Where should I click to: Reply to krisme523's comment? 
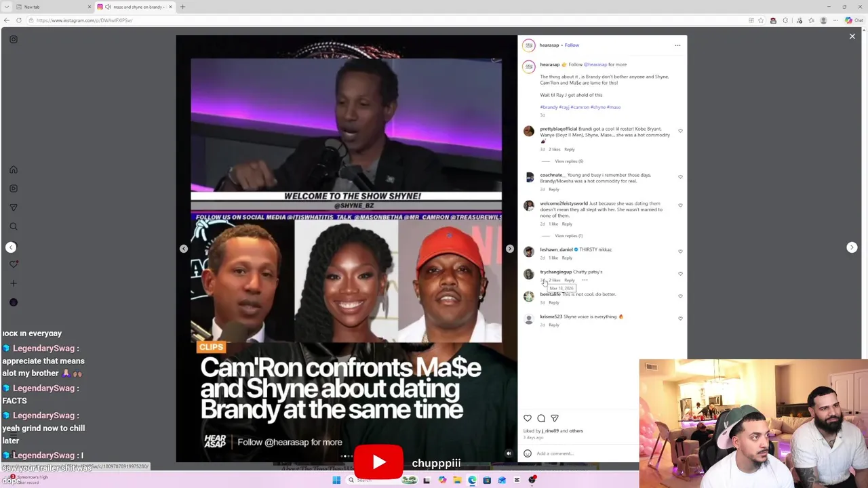pos(554,325)
